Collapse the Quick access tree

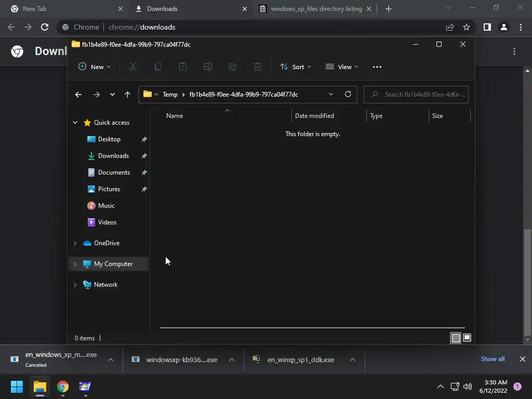coord(75,123)
